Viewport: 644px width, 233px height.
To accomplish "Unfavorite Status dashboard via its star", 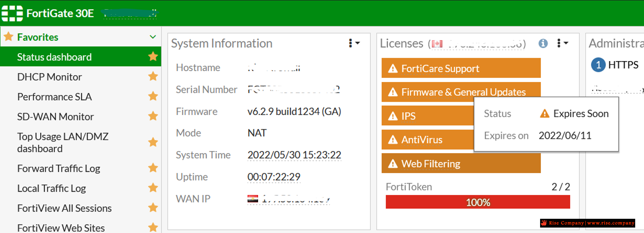I will point(153,56).
